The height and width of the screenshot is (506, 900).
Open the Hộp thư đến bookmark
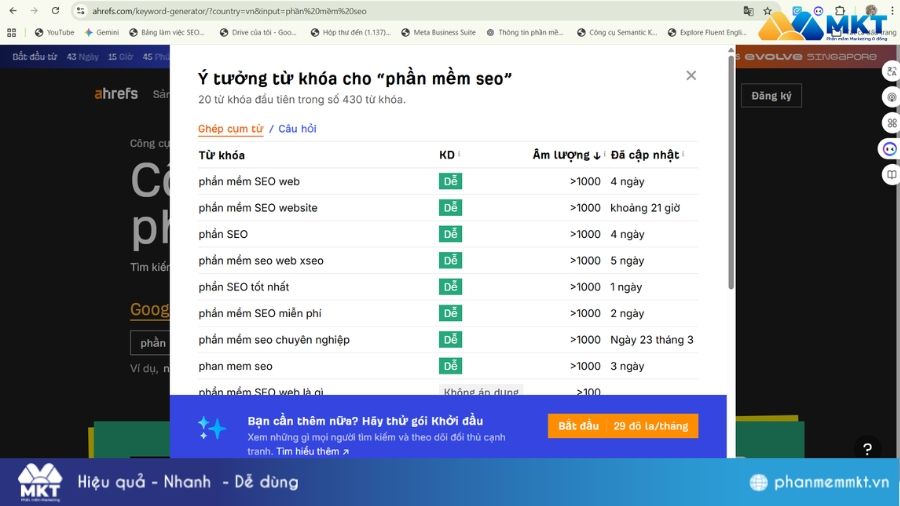[350, 33]
